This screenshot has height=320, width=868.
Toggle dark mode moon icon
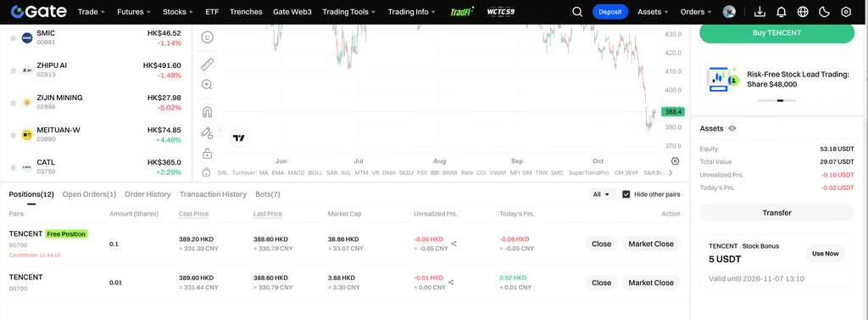824,12
